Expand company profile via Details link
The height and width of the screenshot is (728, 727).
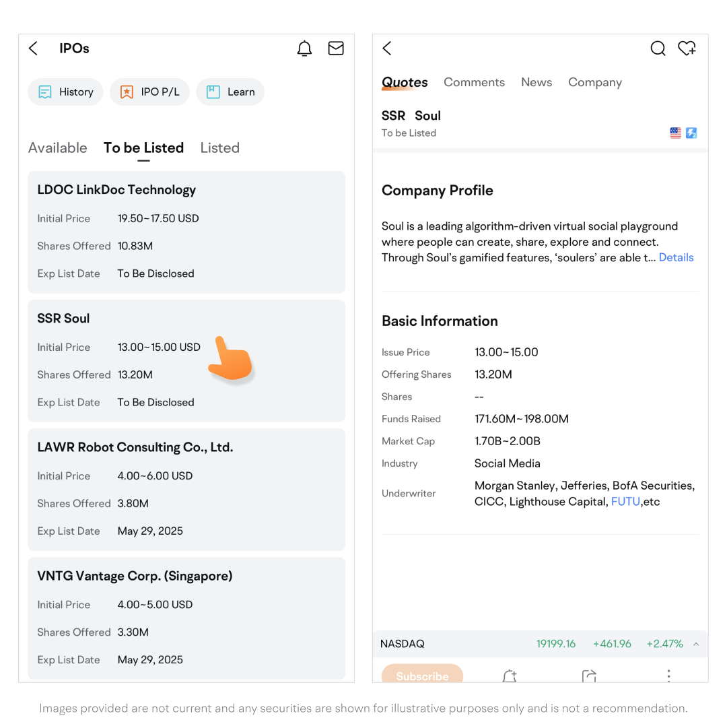676,257
